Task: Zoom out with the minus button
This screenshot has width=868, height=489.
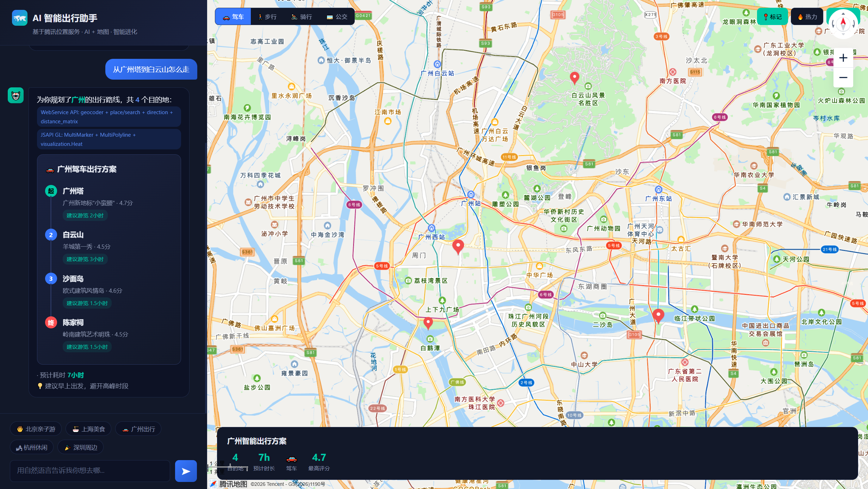Action: point(843,78)
